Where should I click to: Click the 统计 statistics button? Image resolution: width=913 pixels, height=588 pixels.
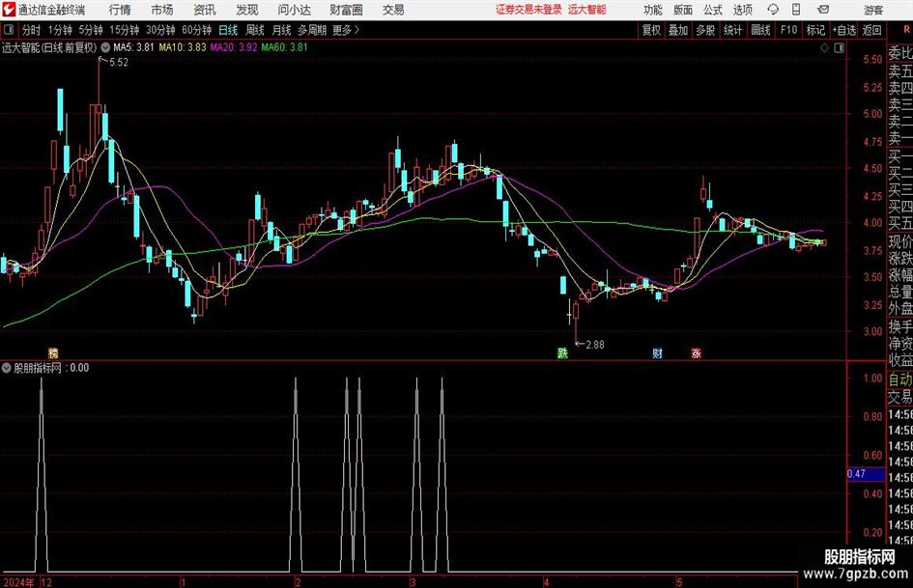click(732, 30)
